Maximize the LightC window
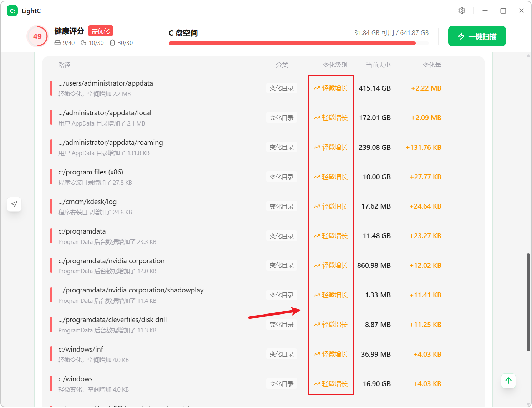 [x=503, y=11]
